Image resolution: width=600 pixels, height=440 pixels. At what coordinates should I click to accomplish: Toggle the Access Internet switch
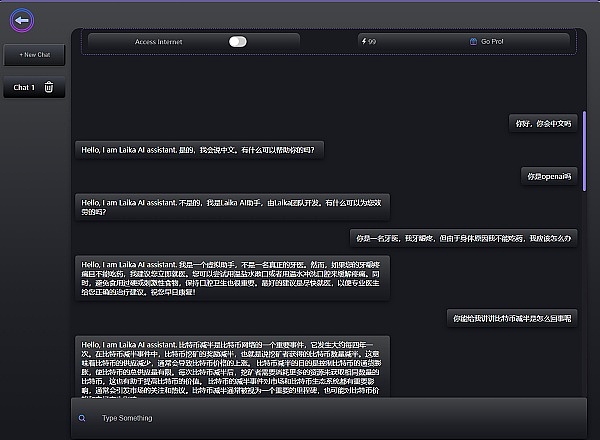237,42
